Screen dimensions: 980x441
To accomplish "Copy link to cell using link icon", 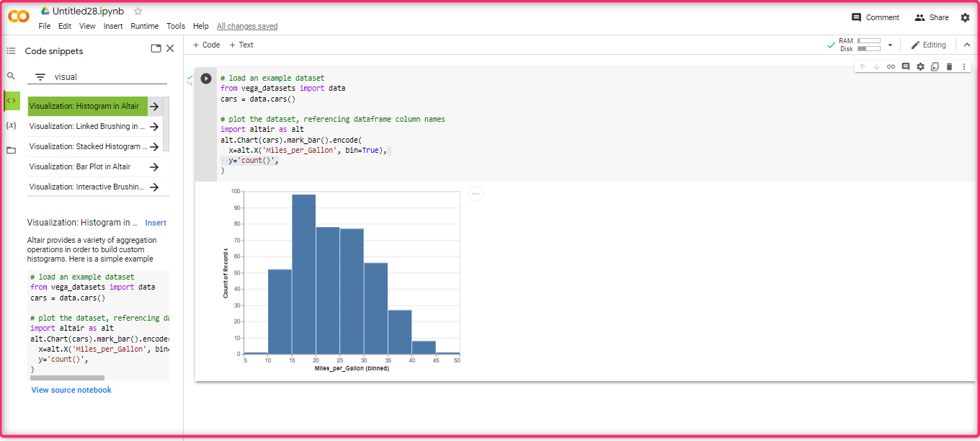I will [x=891, y=67].
